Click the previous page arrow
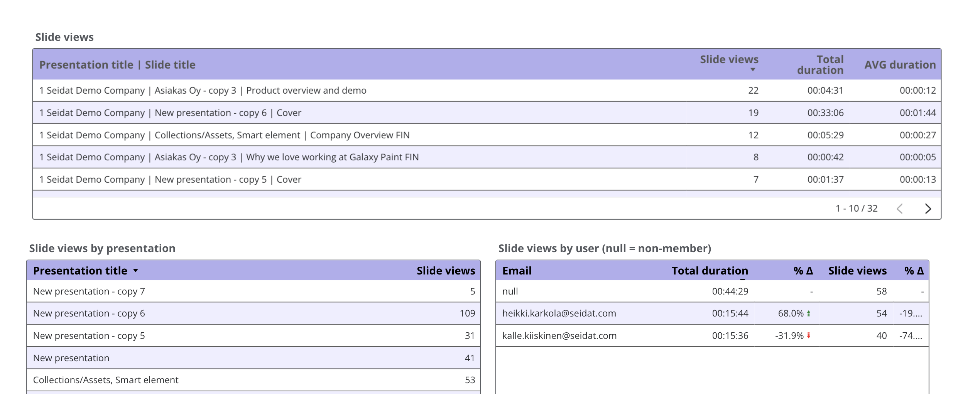This screenshot has width=980, height=394. tap(900, 209)
